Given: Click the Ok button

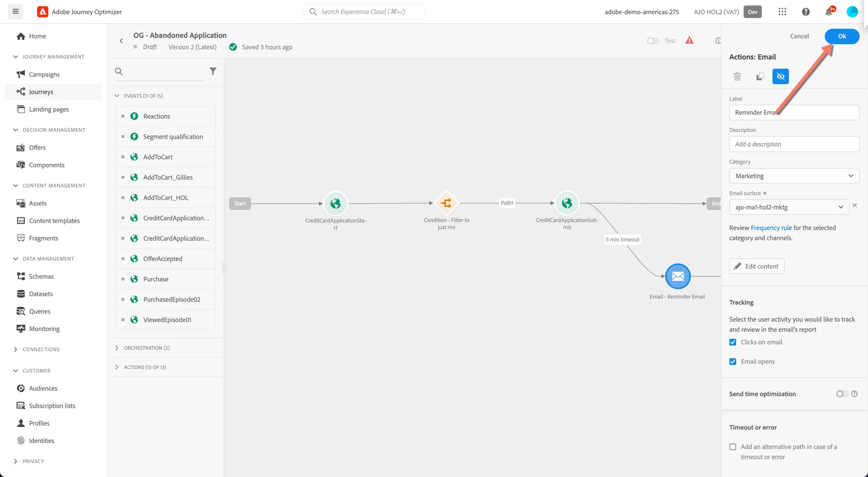Looking at the screenshot, I should [842, 36].
